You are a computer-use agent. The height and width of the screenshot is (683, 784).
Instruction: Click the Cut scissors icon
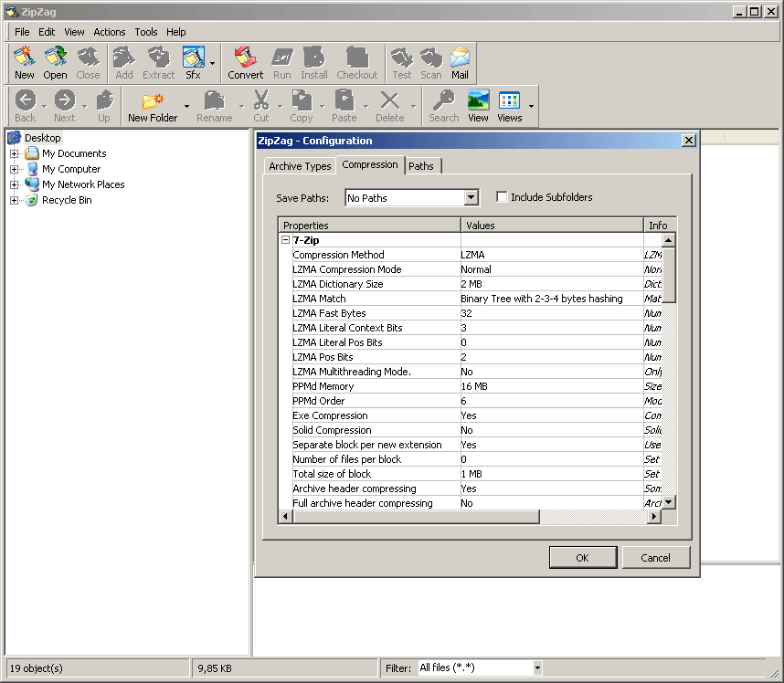[x=261, y=106]
